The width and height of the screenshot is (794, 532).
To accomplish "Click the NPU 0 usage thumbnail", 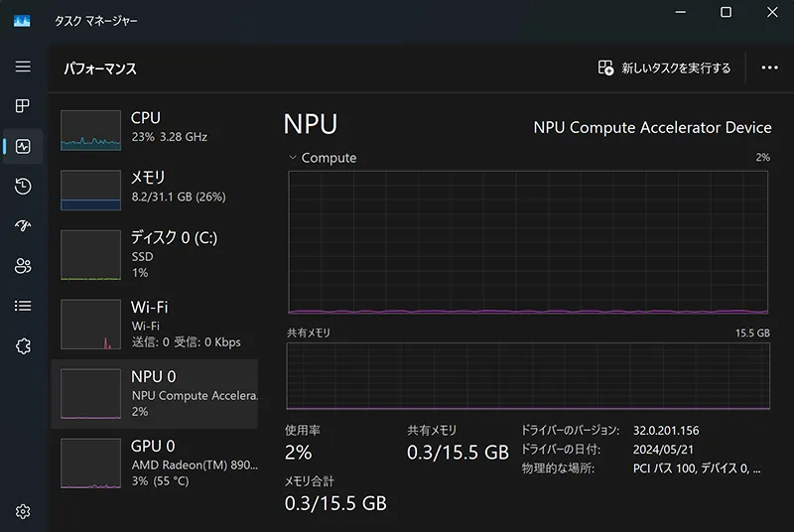I will coord(90,394).
